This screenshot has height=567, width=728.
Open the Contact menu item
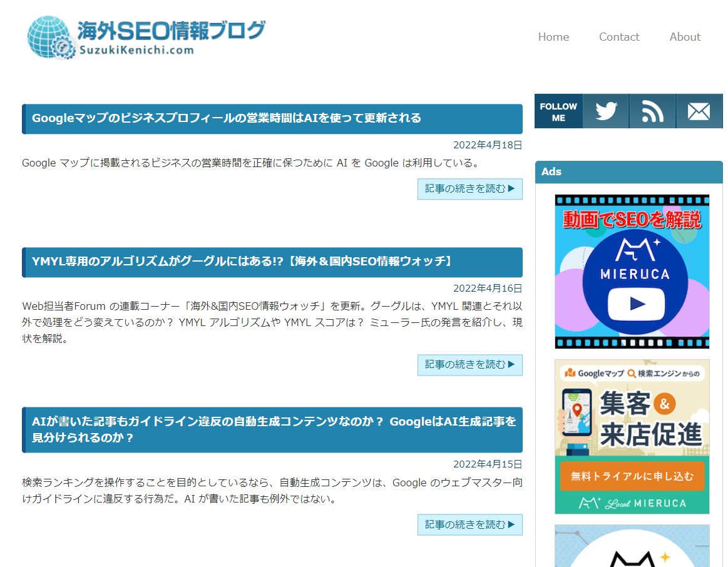(x=619, y=37)
